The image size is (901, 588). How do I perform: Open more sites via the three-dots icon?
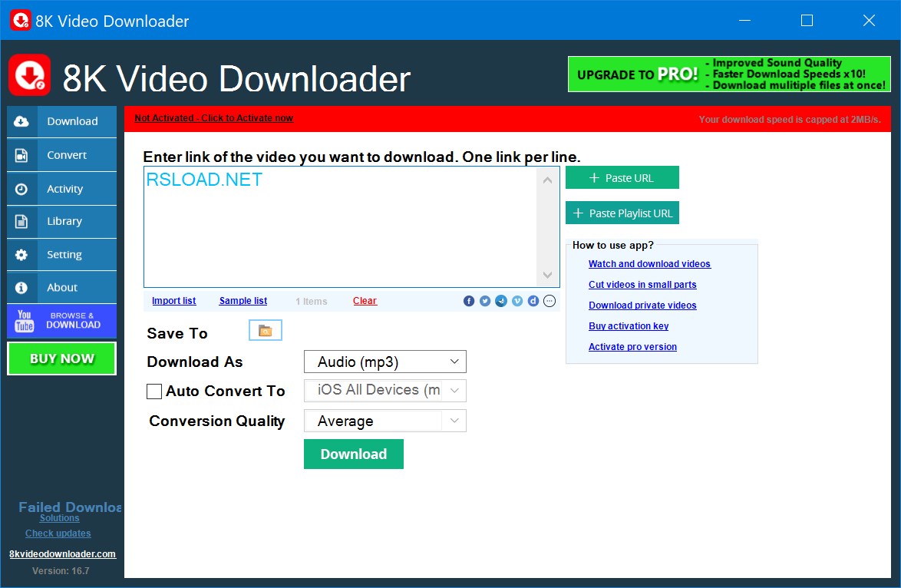click(x=550, y=301)
